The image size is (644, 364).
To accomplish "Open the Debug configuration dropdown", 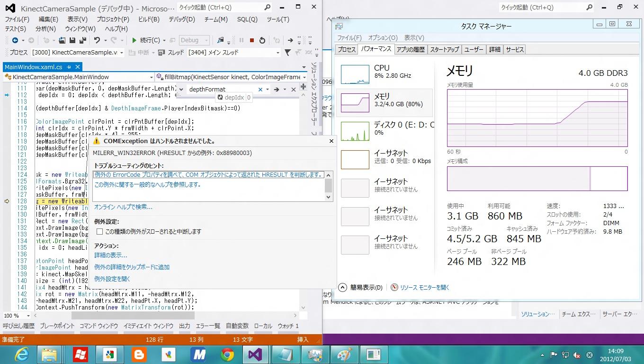I will coord(194,40).
